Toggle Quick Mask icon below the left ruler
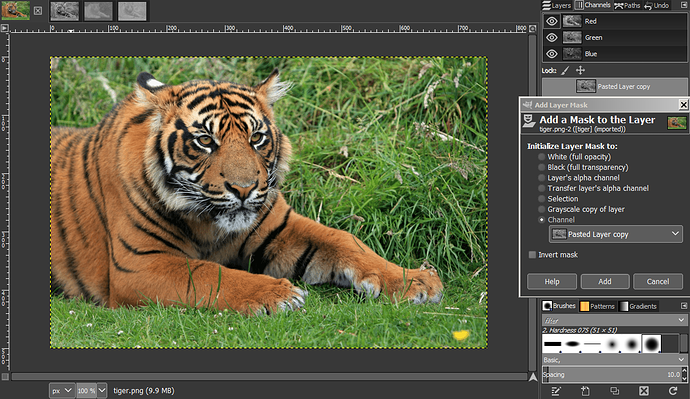 point(5,377)
